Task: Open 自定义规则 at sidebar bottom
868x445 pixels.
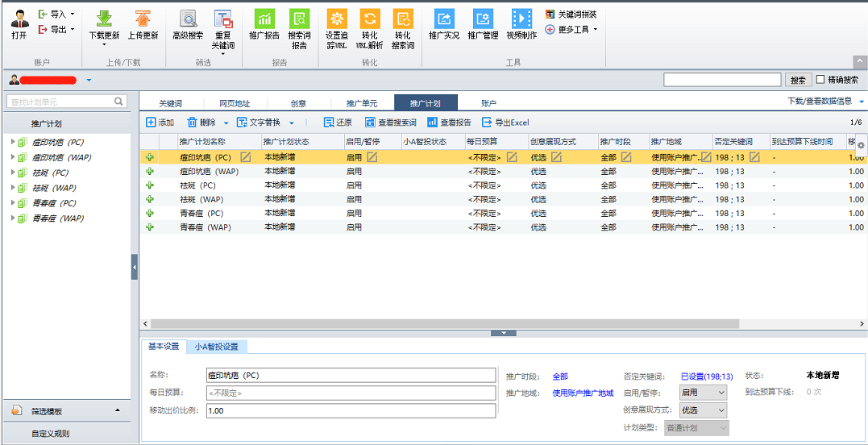Action: tap(51, 434)
